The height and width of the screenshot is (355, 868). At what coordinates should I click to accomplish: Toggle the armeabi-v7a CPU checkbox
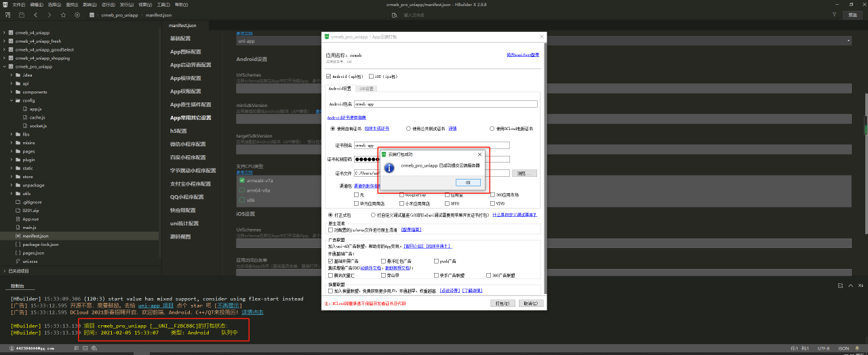tap(242, 181)
